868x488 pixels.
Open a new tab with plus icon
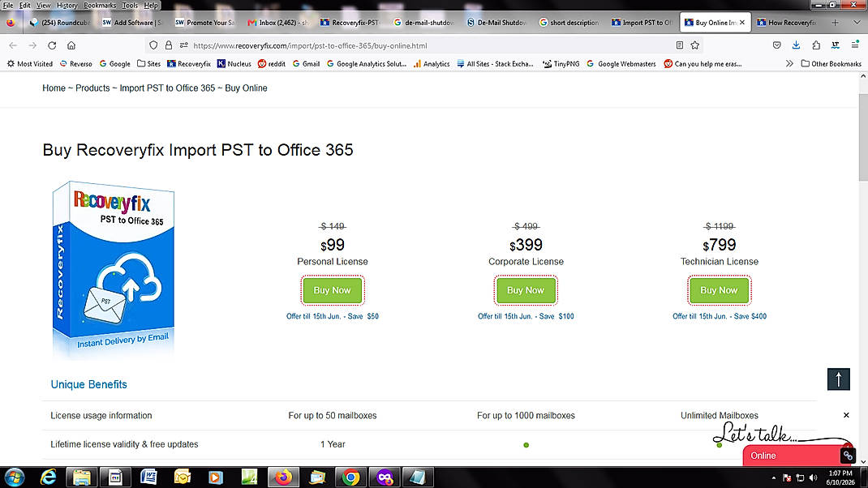pos(836,23)
